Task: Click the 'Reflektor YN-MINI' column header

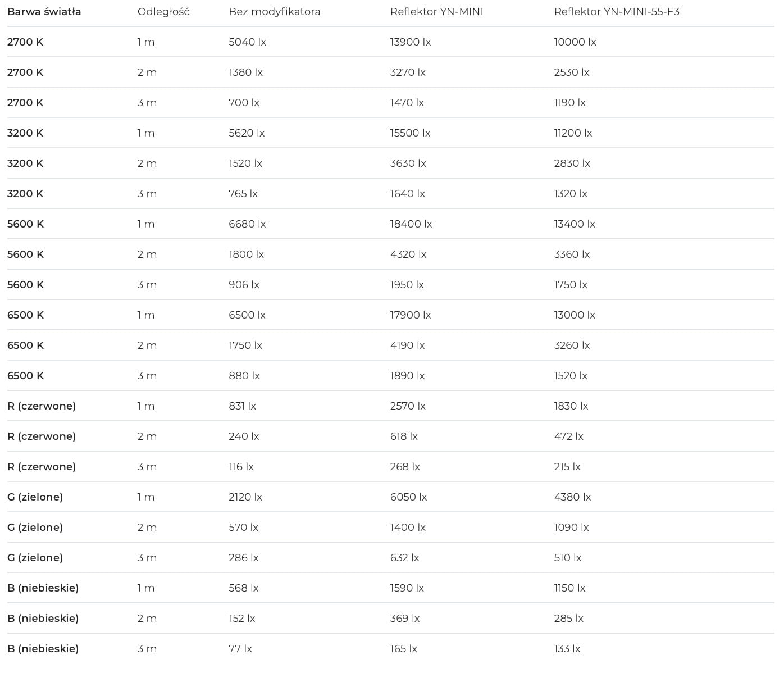Action: tap(437, 12)
